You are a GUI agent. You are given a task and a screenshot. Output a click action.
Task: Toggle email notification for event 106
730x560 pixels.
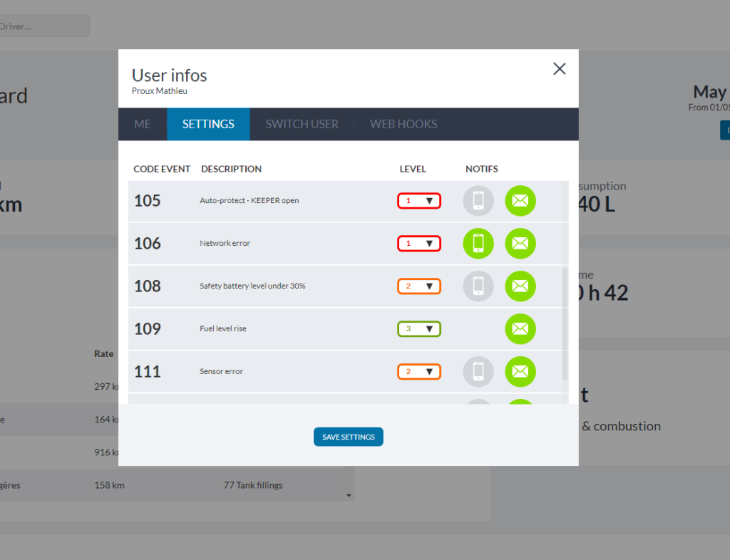[520, 243]
